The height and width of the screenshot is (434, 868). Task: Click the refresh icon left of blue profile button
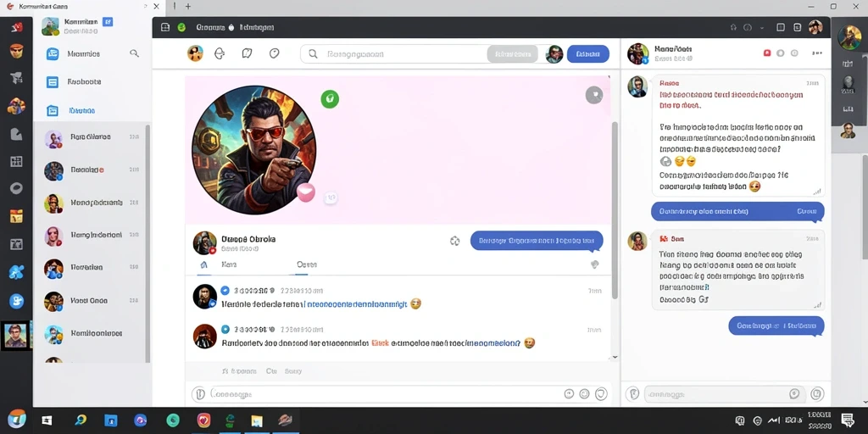[455, 241]
